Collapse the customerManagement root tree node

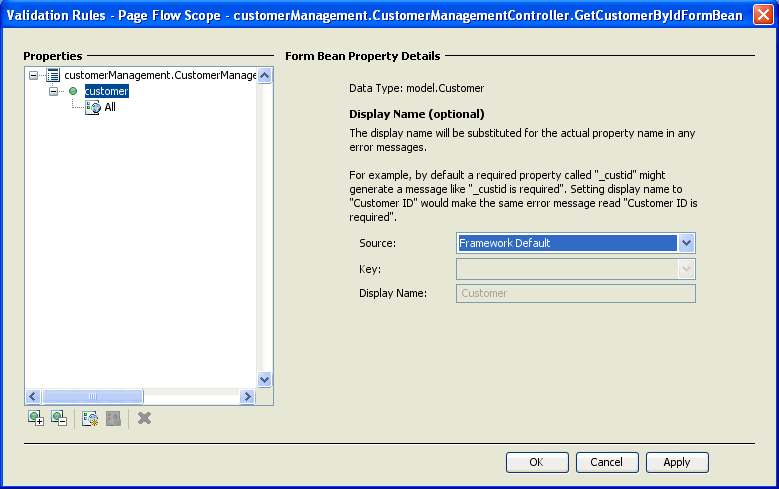point(33,76)
